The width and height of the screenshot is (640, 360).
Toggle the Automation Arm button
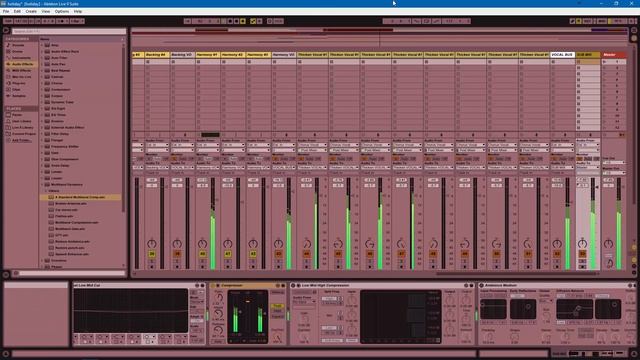[x=253, y=21]
